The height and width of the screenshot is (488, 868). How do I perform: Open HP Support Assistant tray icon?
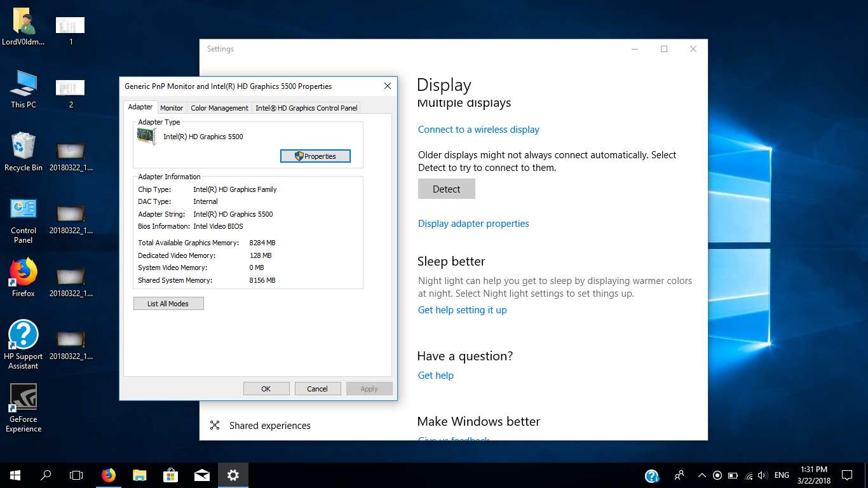tap(652, 475)
